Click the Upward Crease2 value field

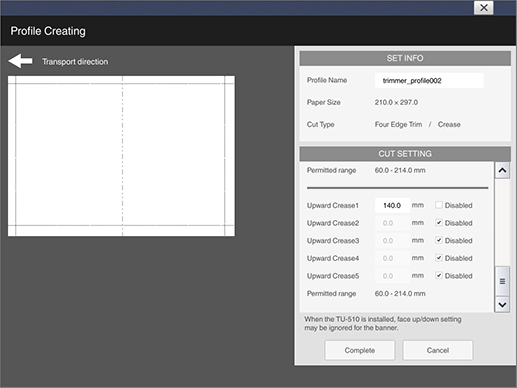pyautogui.click(x=392, y=223)
